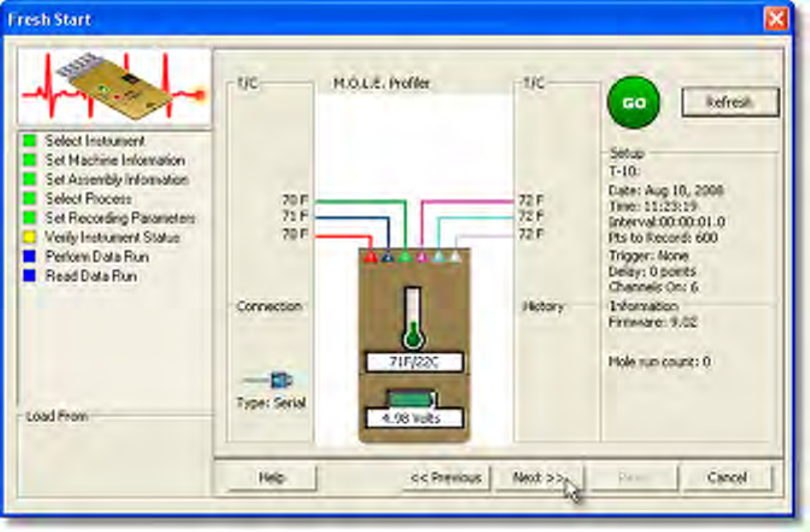Click blue square beside Perform Data Run
This screenshot has width=810, height=532.
pos(30,256)
